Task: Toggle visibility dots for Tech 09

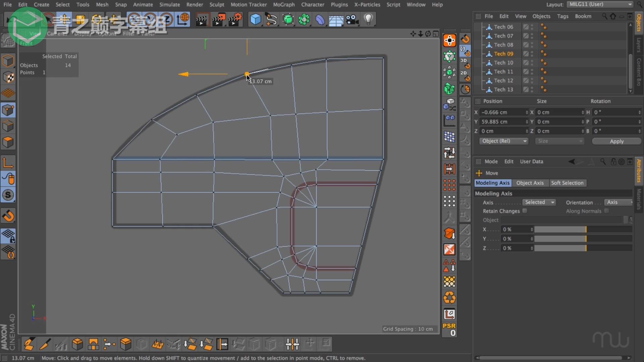Action: [532, 54]
